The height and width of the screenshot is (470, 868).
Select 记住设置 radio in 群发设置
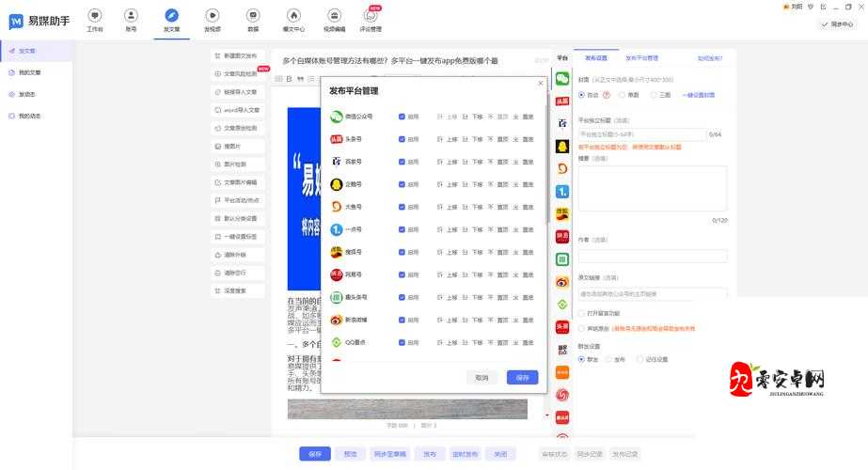(640, 359)
